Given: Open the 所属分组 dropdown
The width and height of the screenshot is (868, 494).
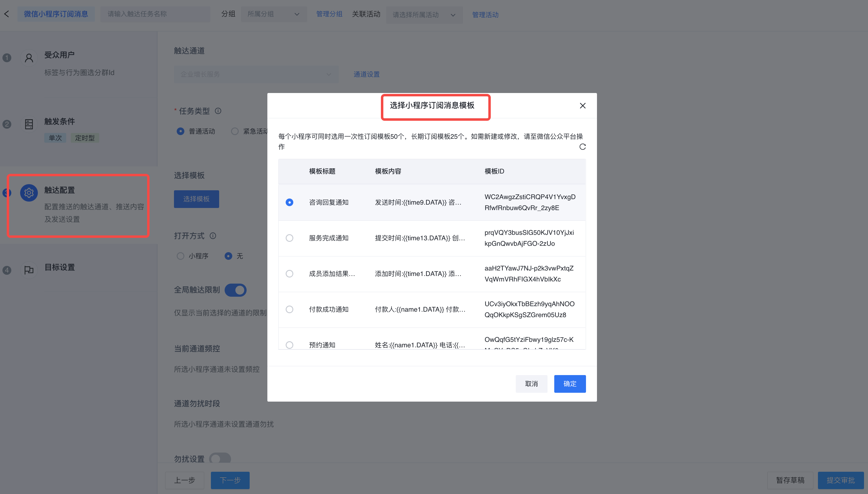Looking at the screenshot, I should pyautogui.click(x=273, y=14).
